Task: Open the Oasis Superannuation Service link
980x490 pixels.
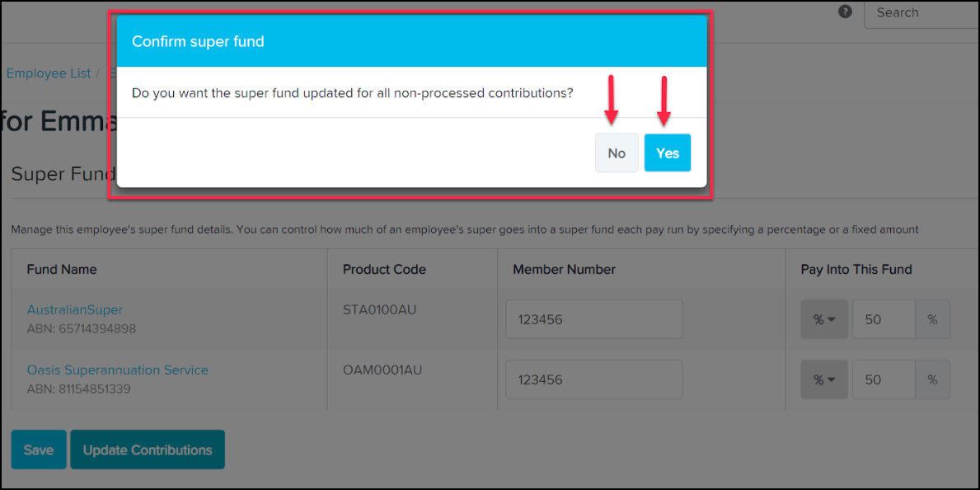Action: pyautogui.click(x=118, y=370)
